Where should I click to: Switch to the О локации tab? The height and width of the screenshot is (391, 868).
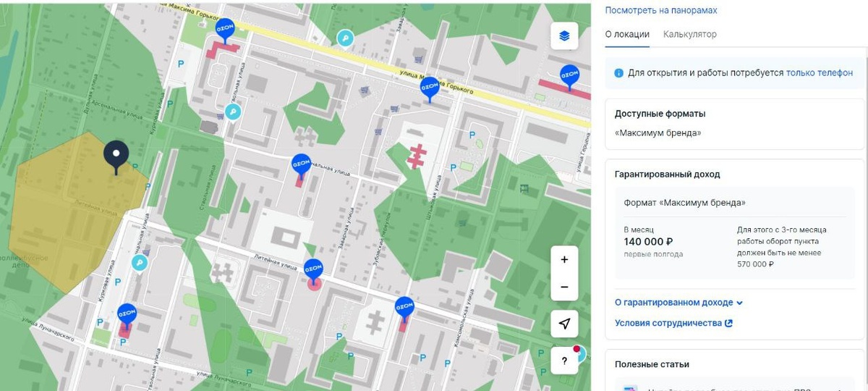click(627, 34)
